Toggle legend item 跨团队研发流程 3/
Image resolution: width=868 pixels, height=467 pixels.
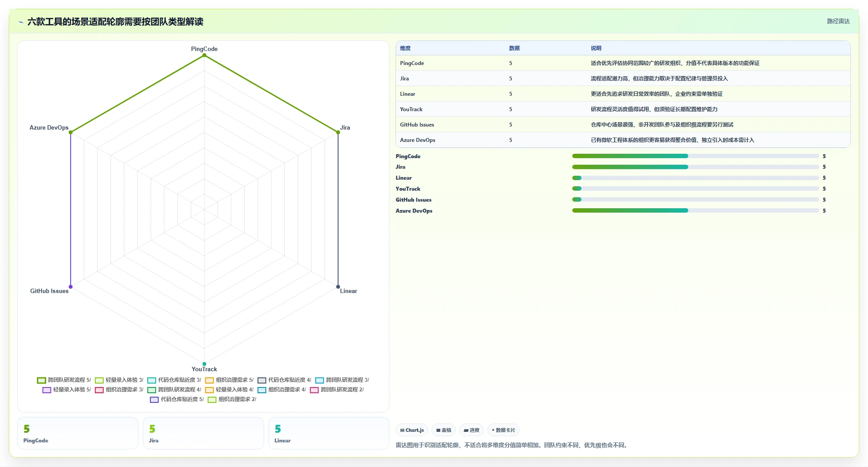342,380
